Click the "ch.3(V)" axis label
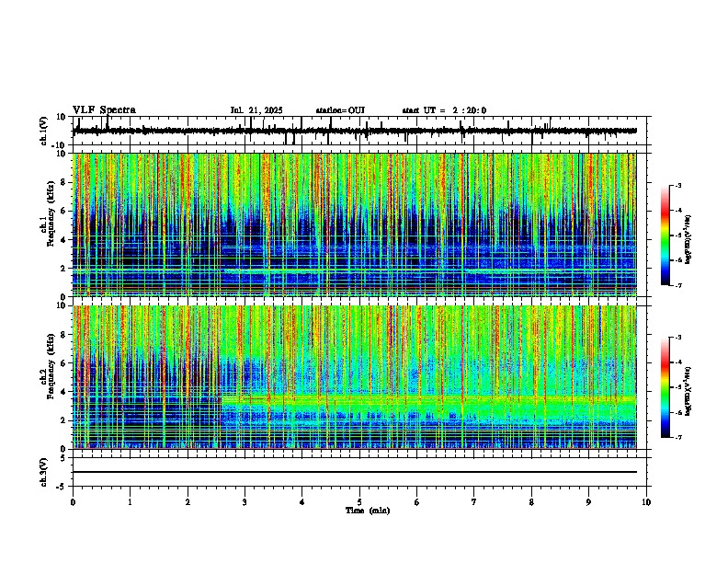Screen dimensions: 728x563 point(44,473)
